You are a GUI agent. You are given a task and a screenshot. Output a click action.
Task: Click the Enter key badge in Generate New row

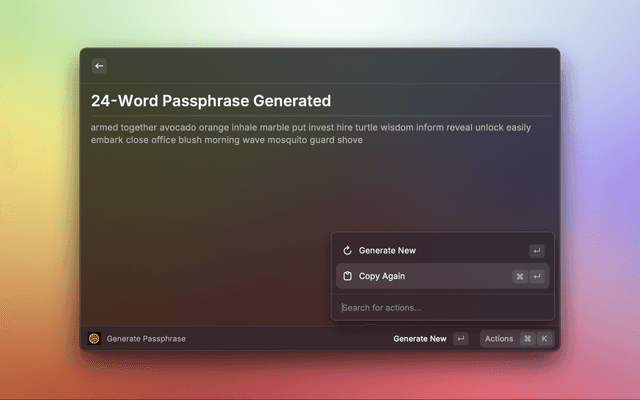(537, 251)
